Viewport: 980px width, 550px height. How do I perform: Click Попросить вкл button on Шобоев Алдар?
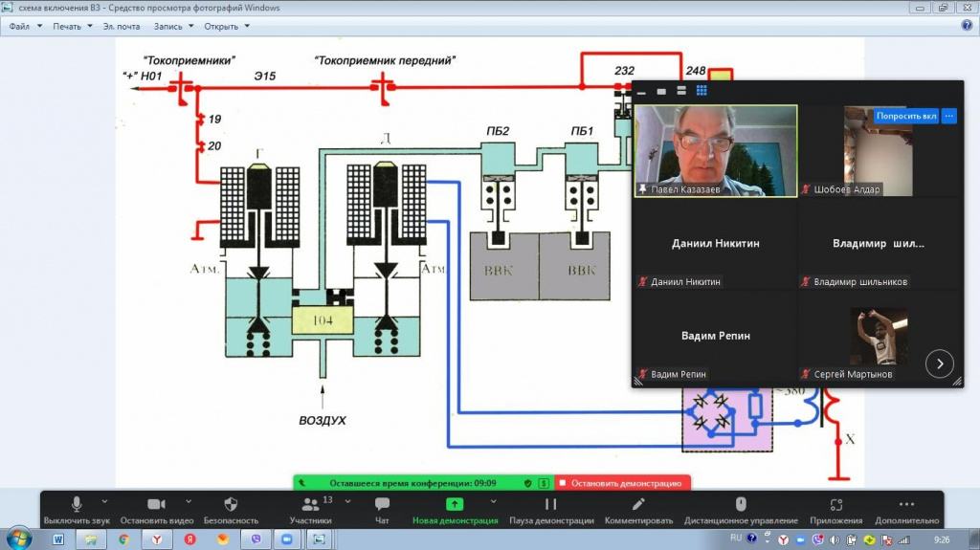(x=905, y=116)
